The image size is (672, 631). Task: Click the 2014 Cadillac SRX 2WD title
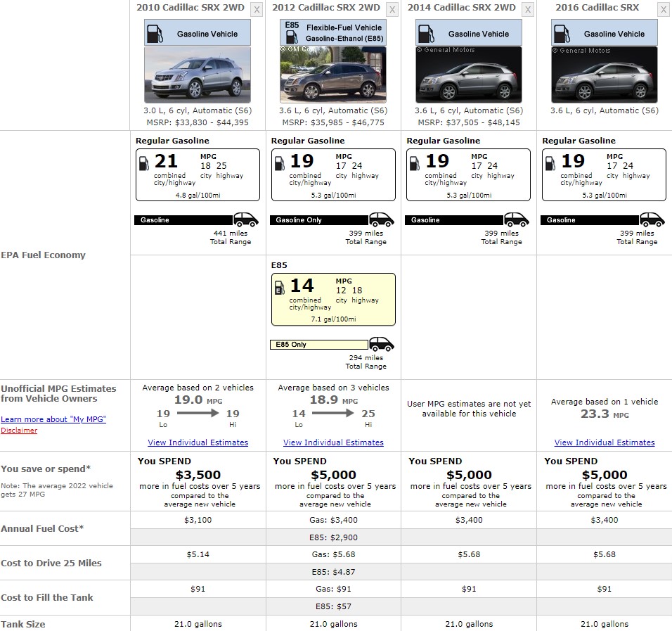click(462, 7)
